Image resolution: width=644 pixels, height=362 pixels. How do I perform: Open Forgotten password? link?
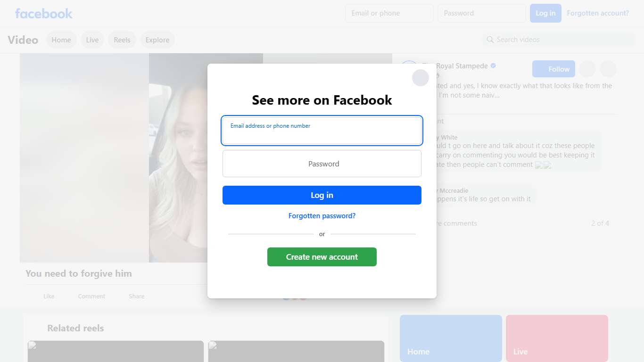pyautogui.click(x=322, y=216)
